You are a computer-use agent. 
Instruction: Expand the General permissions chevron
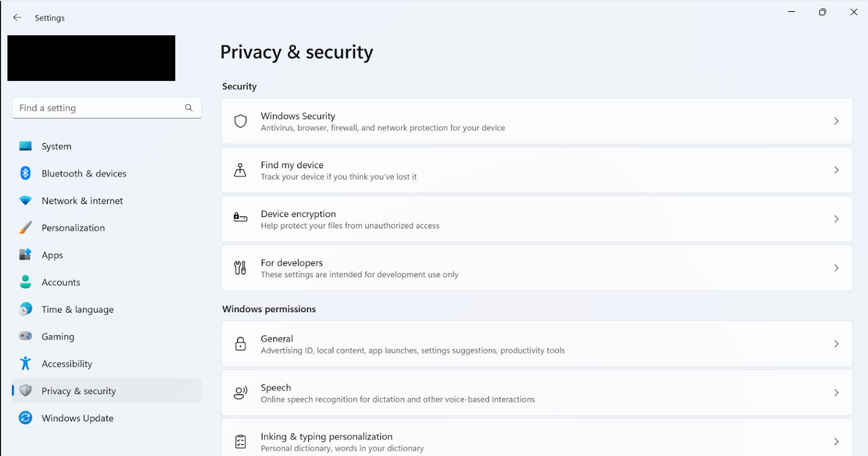pyautogui.click(x=836, y=344)
